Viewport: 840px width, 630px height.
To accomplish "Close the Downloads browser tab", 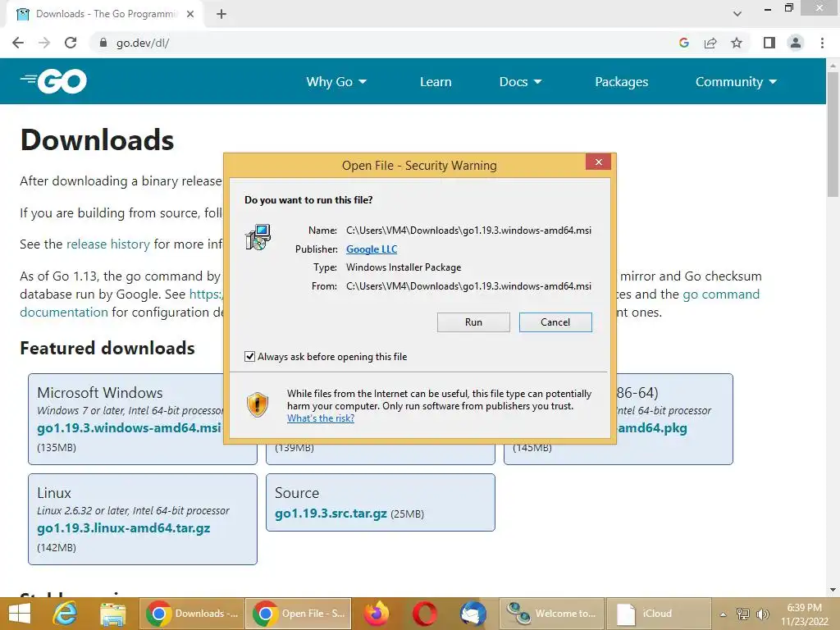I will 190,14.
